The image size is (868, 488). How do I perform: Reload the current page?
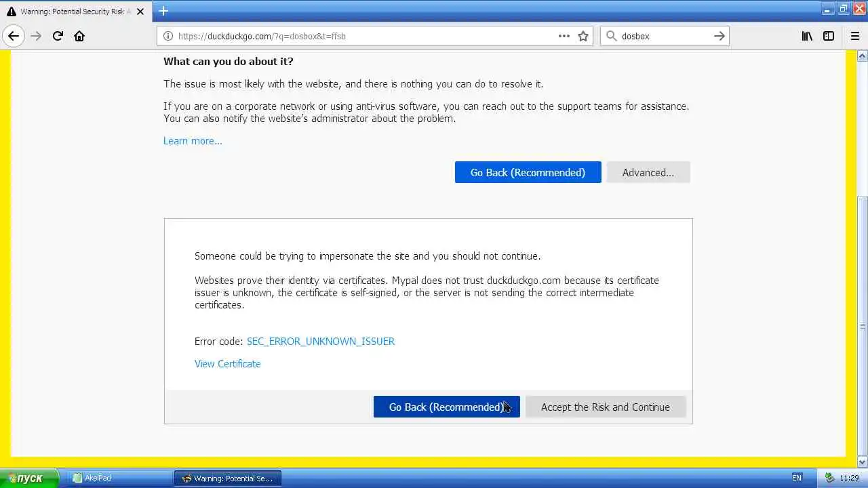click(x=58, y=36)
